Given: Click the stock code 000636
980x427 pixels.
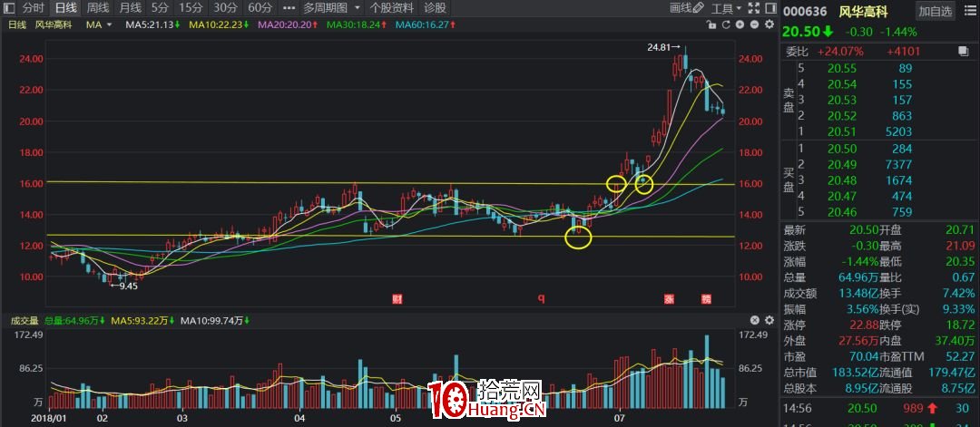Looking at the screenshot, I should (x=805, y=11).
